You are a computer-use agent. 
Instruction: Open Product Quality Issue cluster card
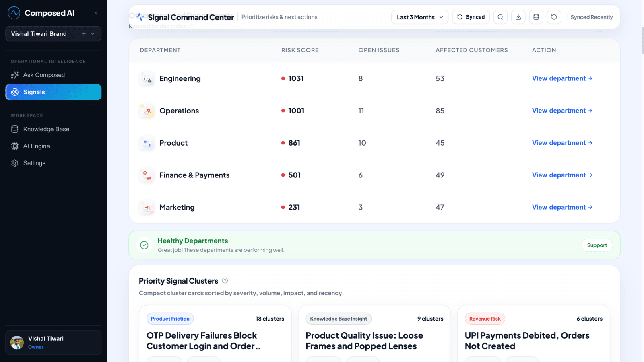pyautogui.click(x=374, y=333)
